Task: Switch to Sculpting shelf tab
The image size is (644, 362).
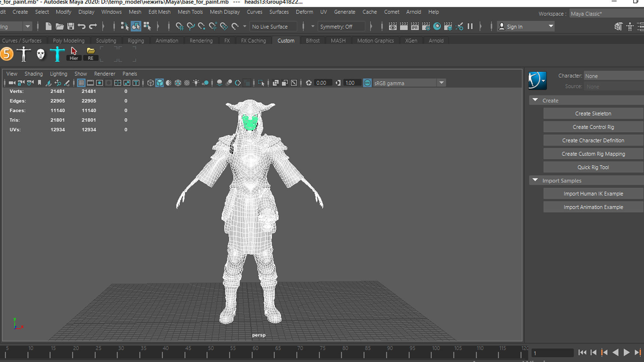Action: click(x=106, y=41)
